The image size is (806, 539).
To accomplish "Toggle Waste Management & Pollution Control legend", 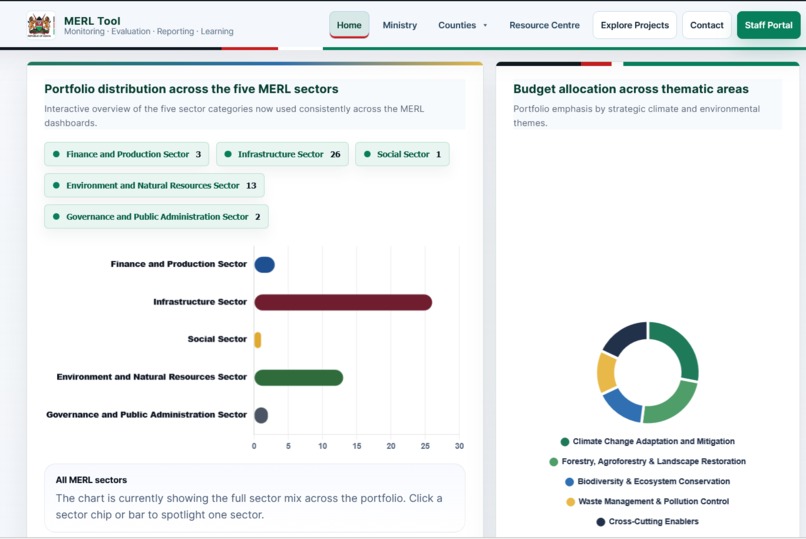I will coord(648,501).
